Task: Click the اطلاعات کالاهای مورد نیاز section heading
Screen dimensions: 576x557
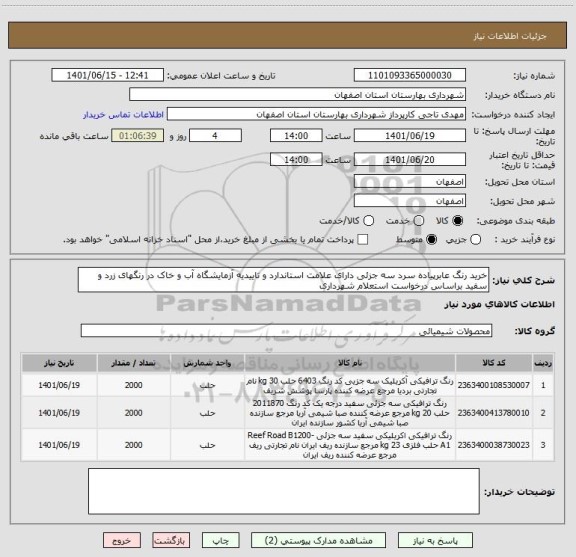Action: coord(500,304)
